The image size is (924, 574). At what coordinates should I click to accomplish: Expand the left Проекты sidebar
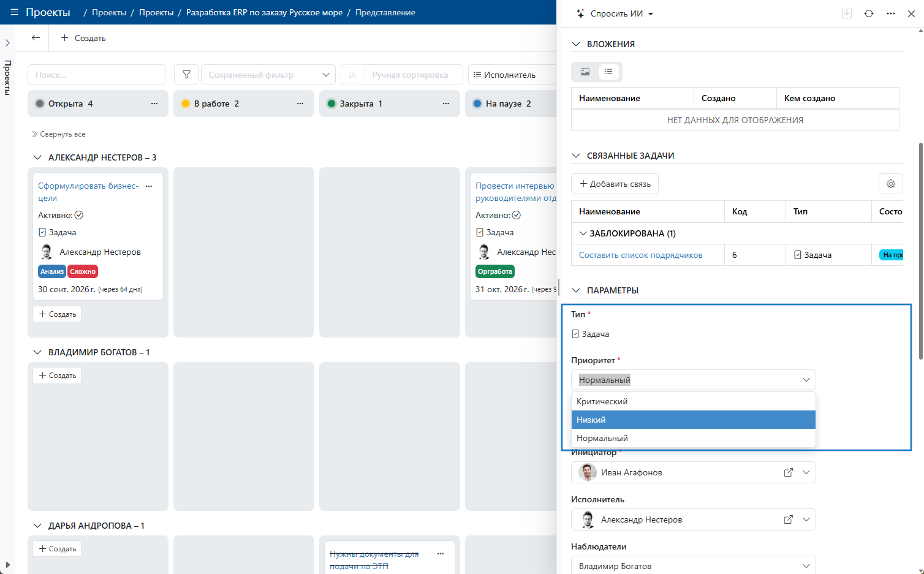tap(7, 43)
